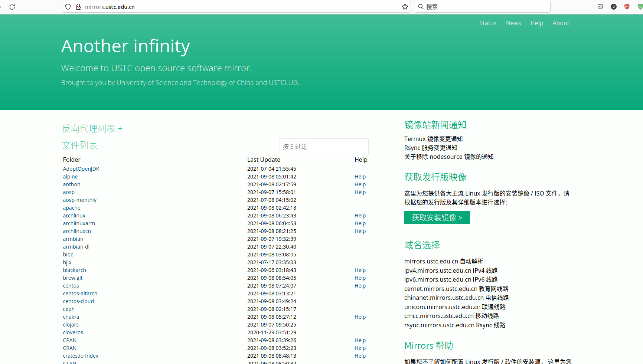This screenshot has width=643, height=364.
Task: Open the bioc folder
Action: [68, 255]
